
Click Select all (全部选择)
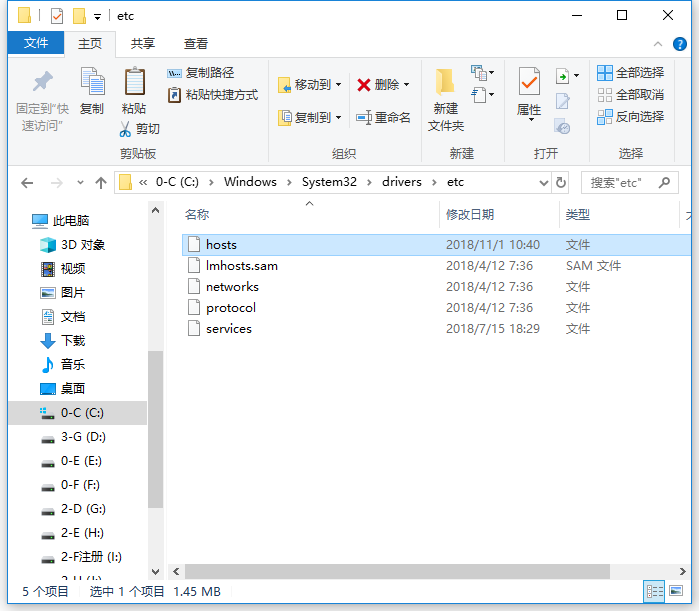point(630,73)
